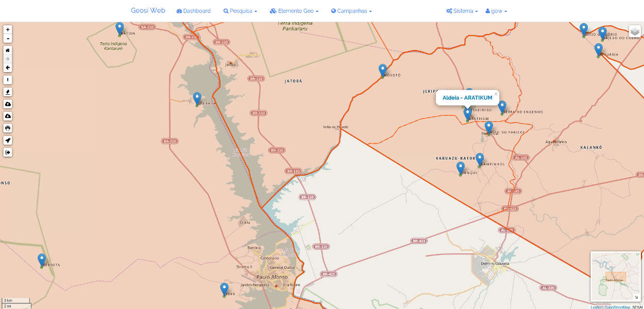Image resolution: width=644 pixels, height=309 pixels.
Task: Click the fill drop map tool
Action: [x=8, y=92]
